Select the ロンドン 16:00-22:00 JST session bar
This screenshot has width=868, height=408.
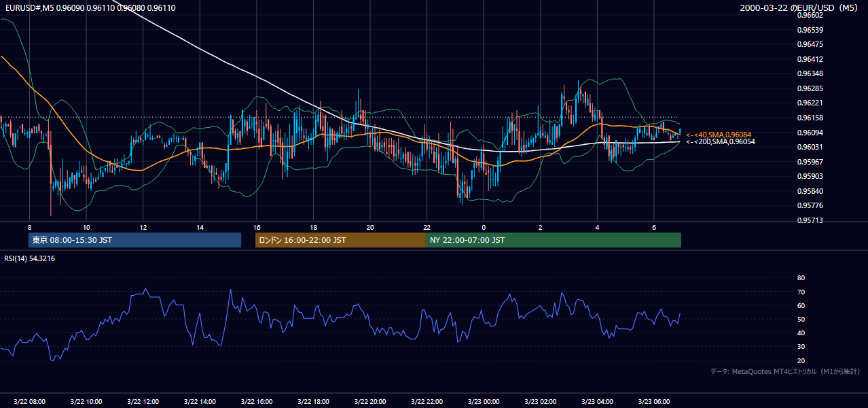pos(340,240)
